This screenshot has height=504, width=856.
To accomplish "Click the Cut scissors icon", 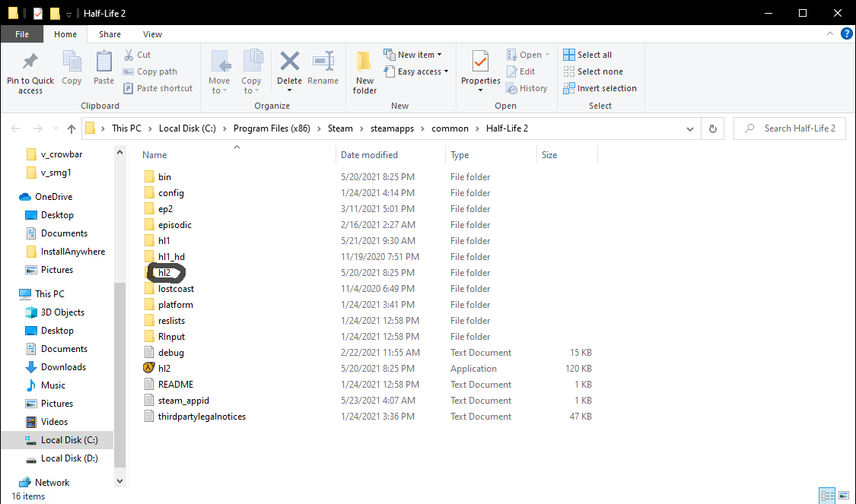I will point(129,55).
